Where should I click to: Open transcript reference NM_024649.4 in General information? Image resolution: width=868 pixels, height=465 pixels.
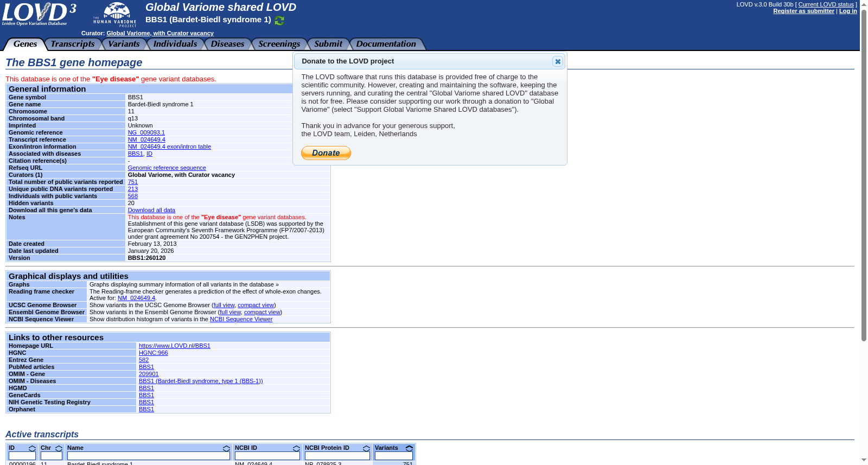tap(146, 139)
